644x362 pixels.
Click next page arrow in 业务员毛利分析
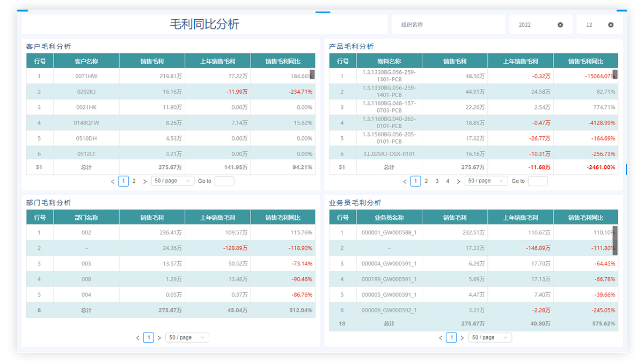tap(462, 338)
